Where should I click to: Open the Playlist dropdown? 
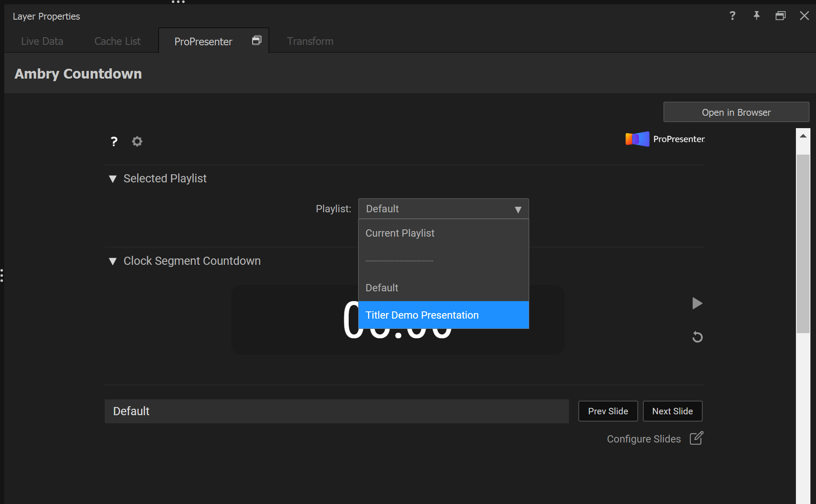click(443, 209)
